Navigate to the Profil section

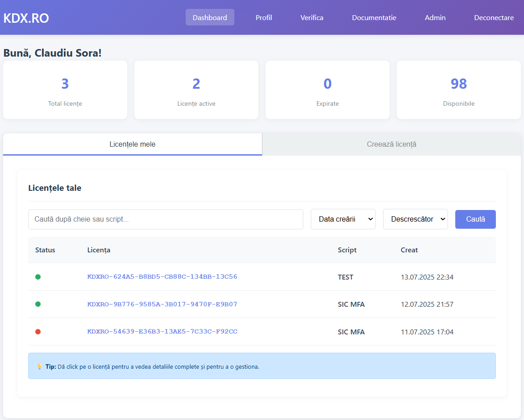(x=264, y=17)
